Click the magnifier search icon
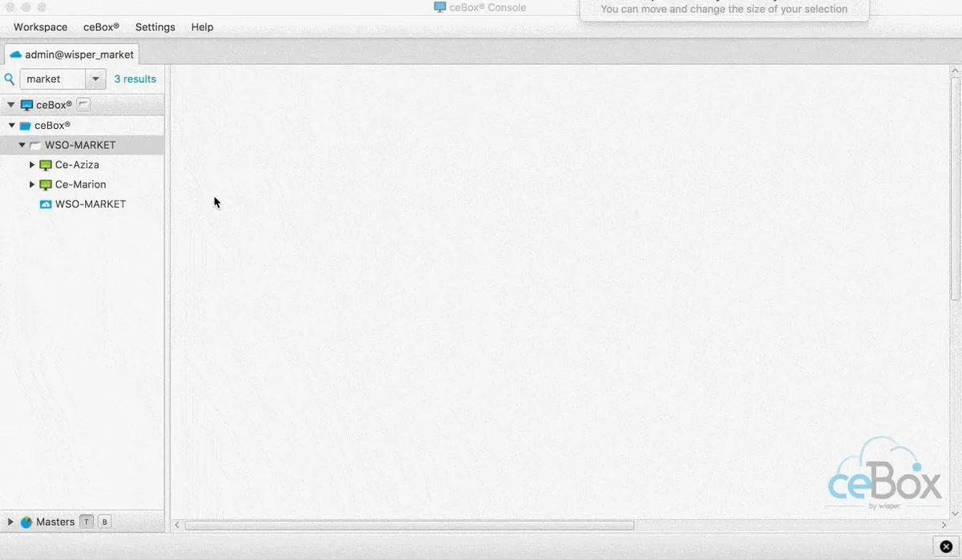962x560 pixels. click(10, 79)
